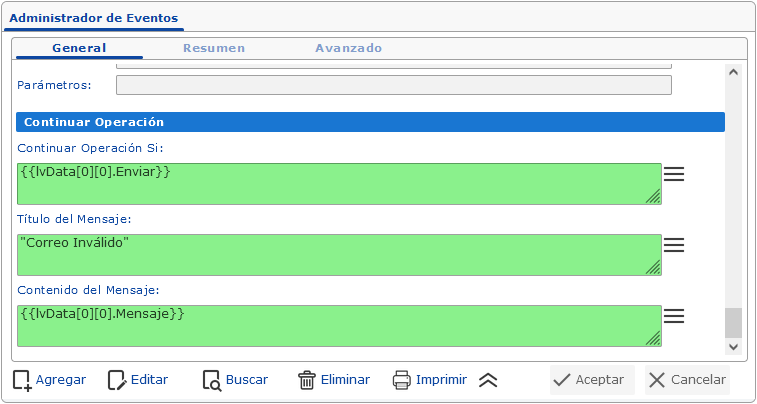Click the Cancelar button
This screenshot has height=404, width=757.
687,380
